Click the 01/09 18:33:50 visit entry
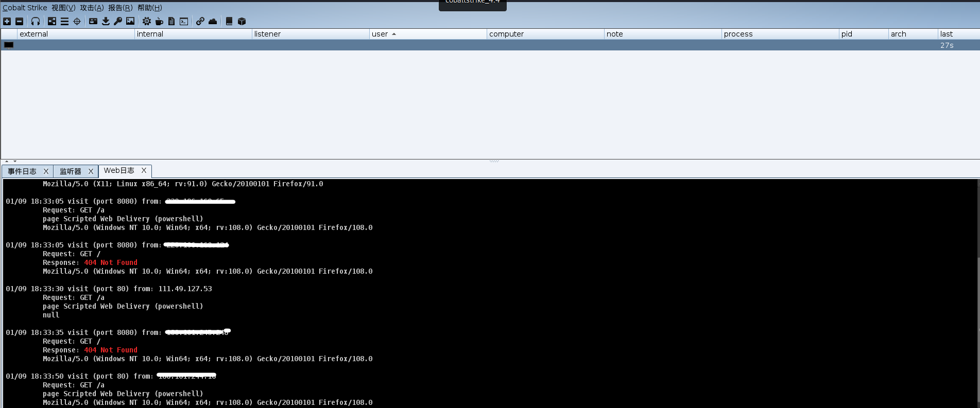 click(x=111, y=376)
